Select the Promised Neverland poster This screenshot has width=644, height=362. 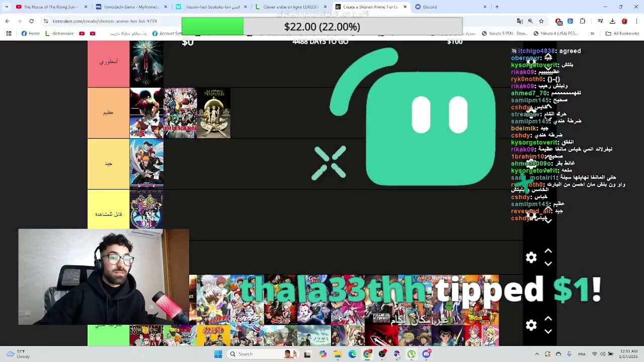point(214,113)
